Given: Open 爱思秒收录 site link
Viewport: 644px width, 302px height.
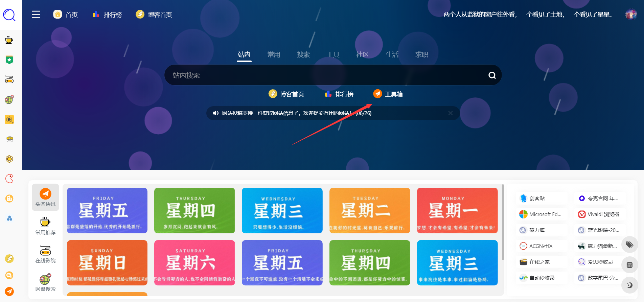Looking at the screenshot, I should 600,262.
